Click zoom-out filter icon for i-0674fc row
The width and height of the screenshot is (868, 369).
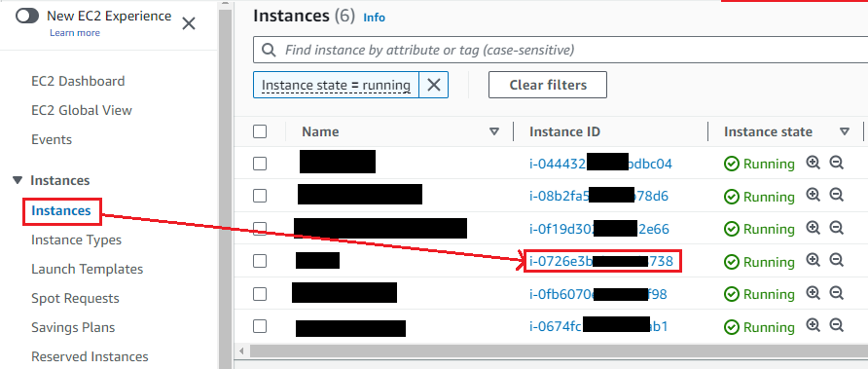(836, 325)
